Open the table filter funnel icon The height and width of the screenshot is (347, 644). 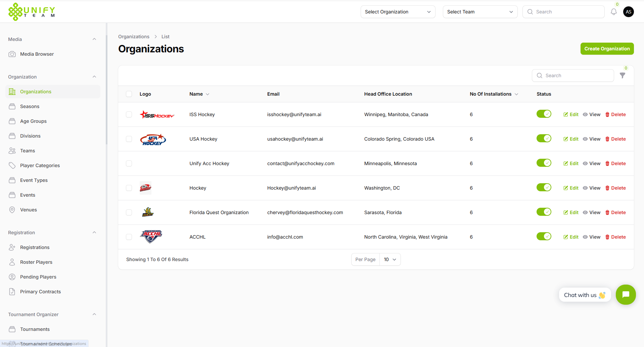tap(622, 76)
